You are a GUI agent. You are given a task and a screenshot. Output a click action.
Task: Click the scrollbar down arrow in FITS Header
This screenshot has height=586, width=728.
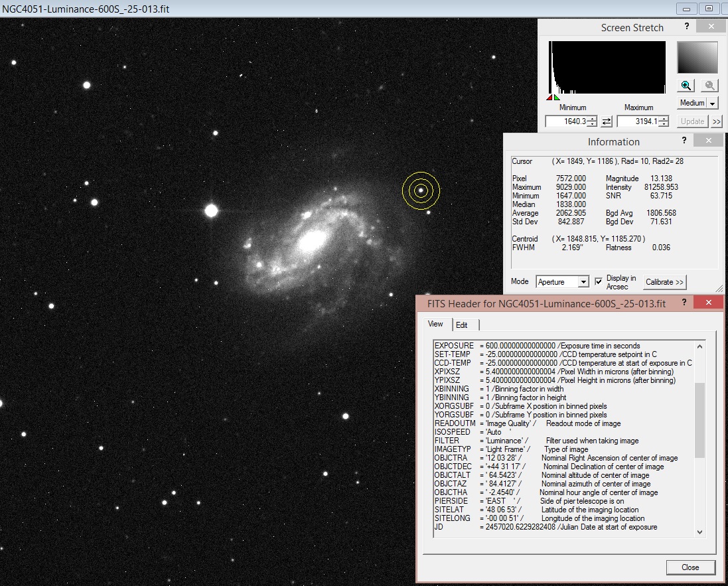699,532
